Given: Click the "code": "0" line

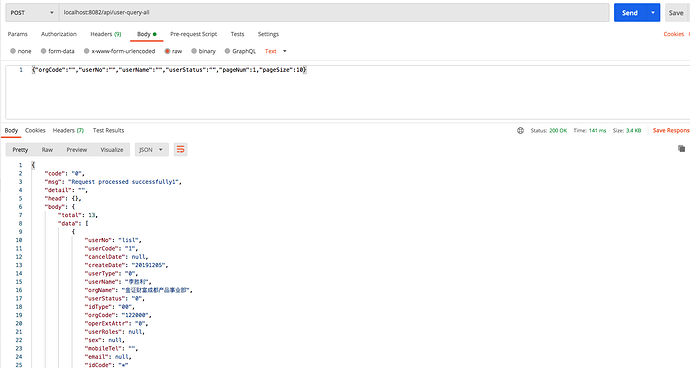Looking at the screenshot, I should [x=65, y=173].
